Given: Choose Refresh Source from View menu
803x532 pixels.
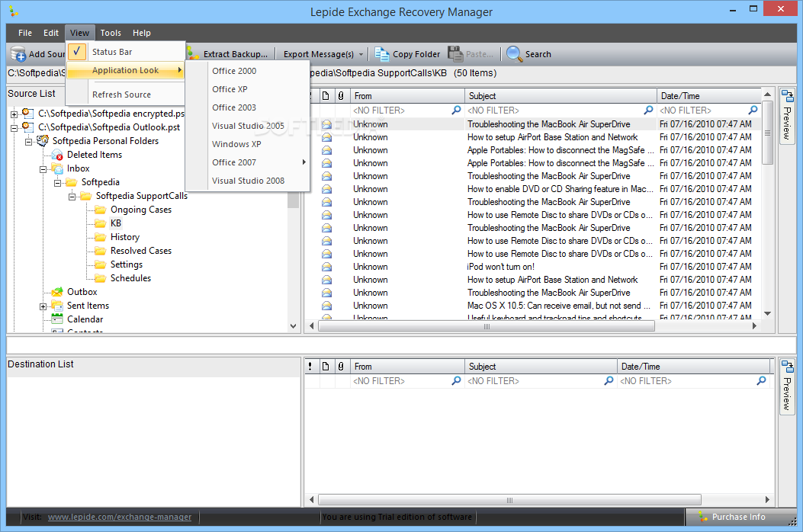Looking at the screenshot, I should point(121,95).
